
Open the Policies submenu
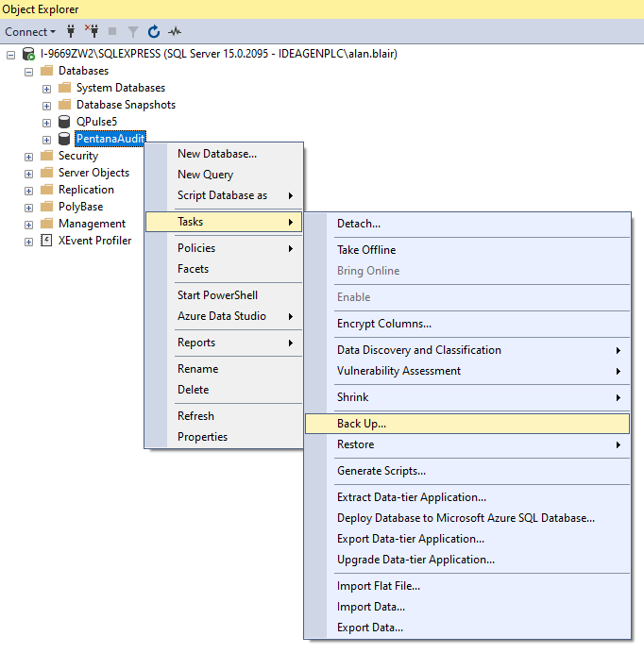(x=224, y=248)
